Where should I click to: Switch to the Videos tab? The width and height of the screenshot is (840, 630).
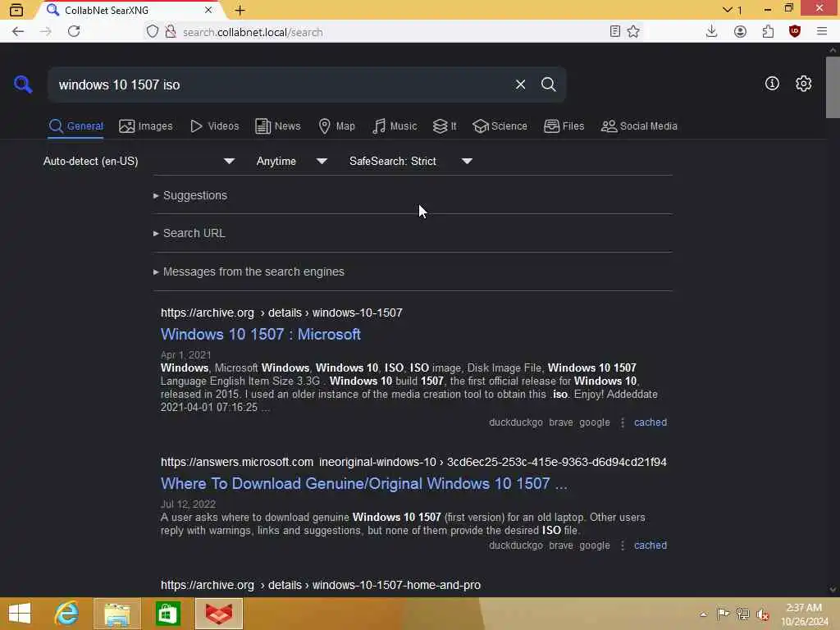(214, 126)
